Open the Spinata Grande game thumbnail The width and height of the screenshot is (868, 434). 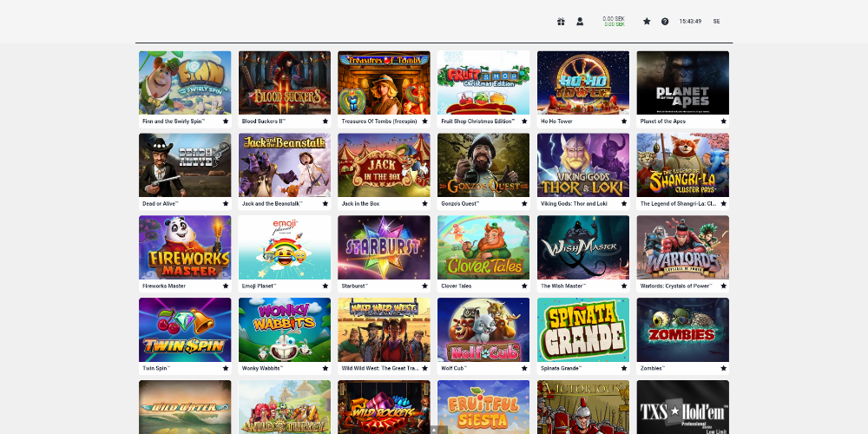click(583, 330)
